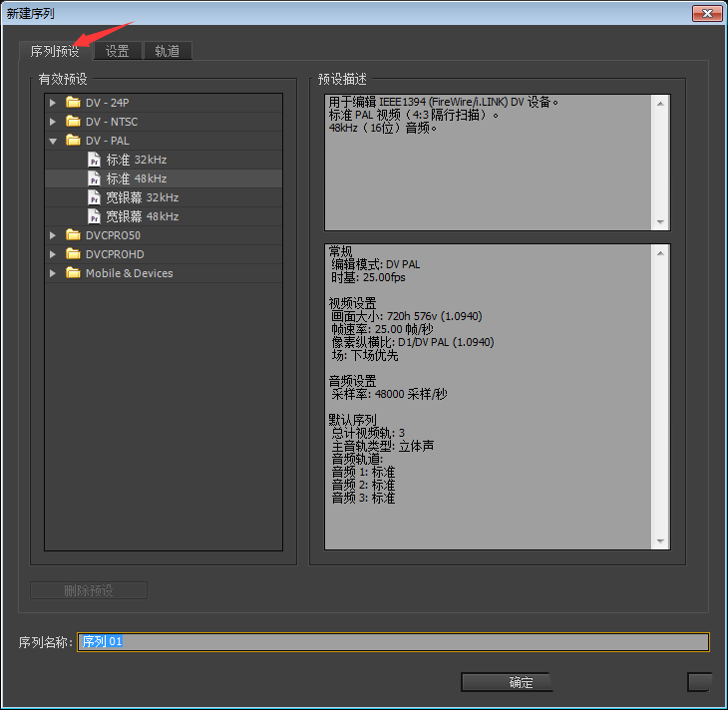Expand the DV - NTSC preset folder
The image size is (728, 710).
53,122
